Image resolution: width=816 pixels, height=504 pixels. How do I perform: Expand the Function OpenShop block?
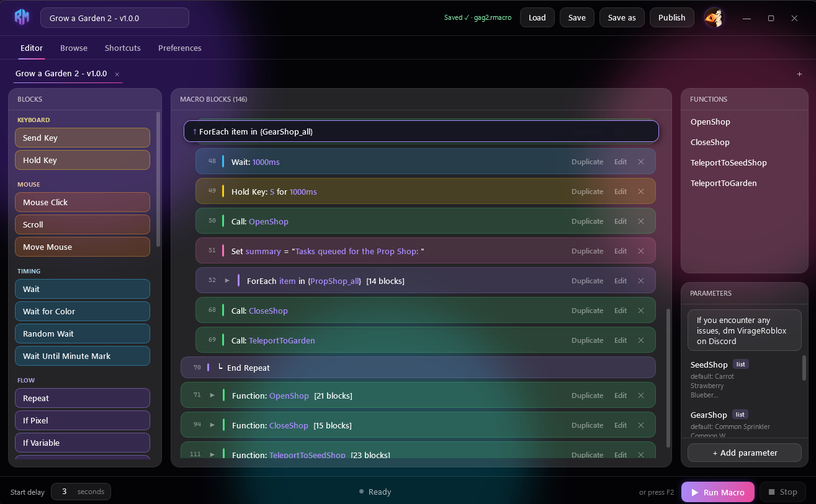click(x=212, y=396)
